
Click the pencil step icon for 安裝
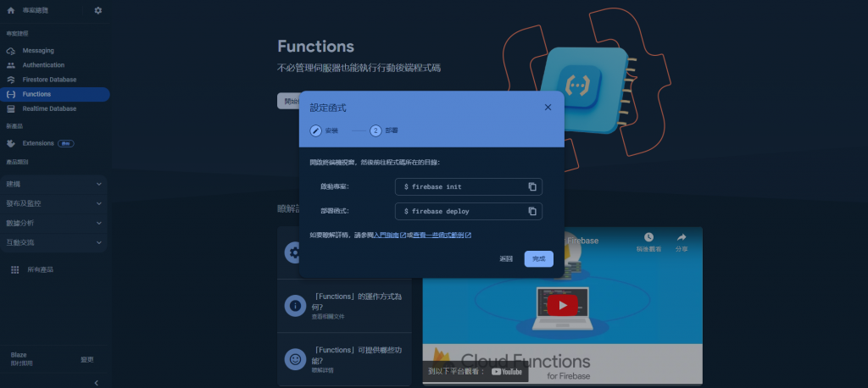[315, 131]
